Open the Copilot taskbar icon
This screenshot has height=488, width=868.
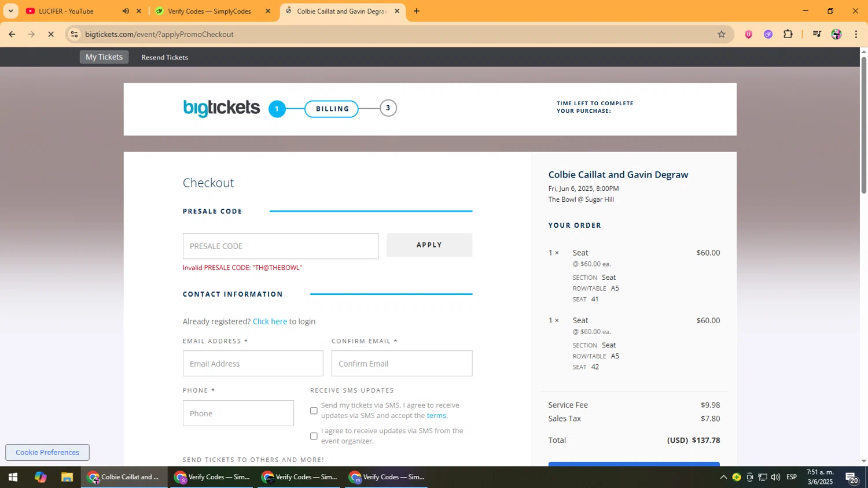40,477
